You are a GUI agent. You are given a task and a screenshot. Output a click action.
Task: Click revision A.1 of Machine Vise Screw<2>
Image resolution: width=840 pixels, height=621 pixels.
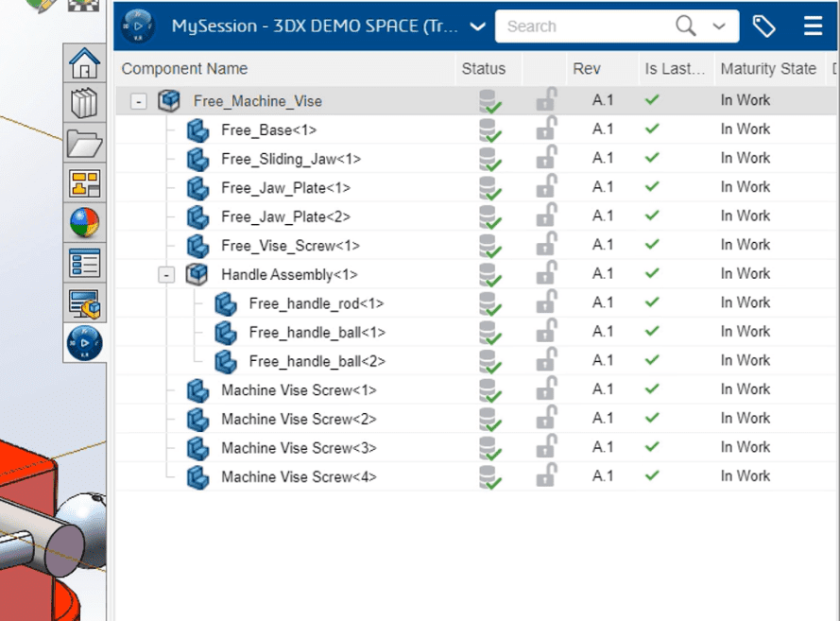point(603,419)
